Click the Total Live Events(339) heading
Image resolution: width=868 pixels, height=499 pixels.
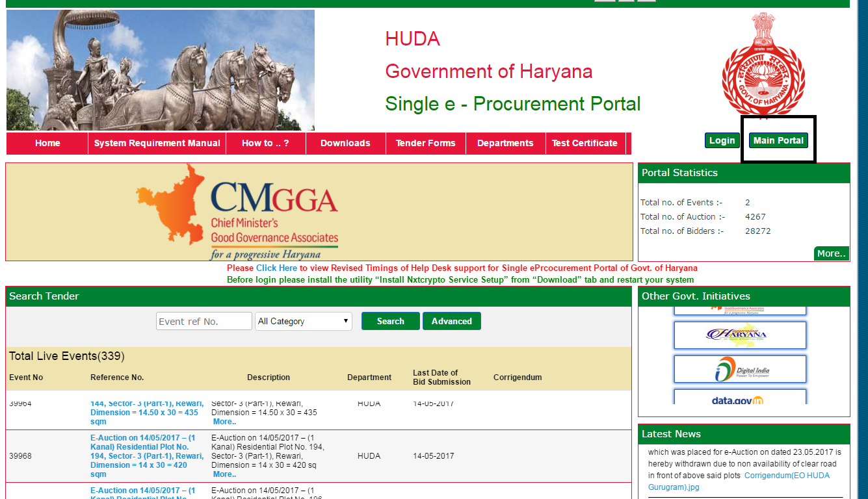pos(67,356)
